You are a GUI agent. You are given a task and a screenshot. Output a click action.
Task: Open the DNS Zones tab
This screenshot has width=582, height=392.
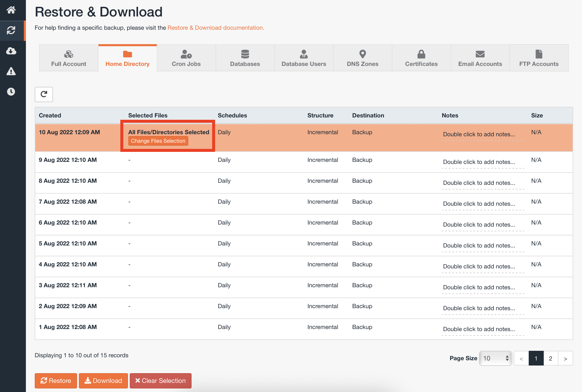[362, 58]
